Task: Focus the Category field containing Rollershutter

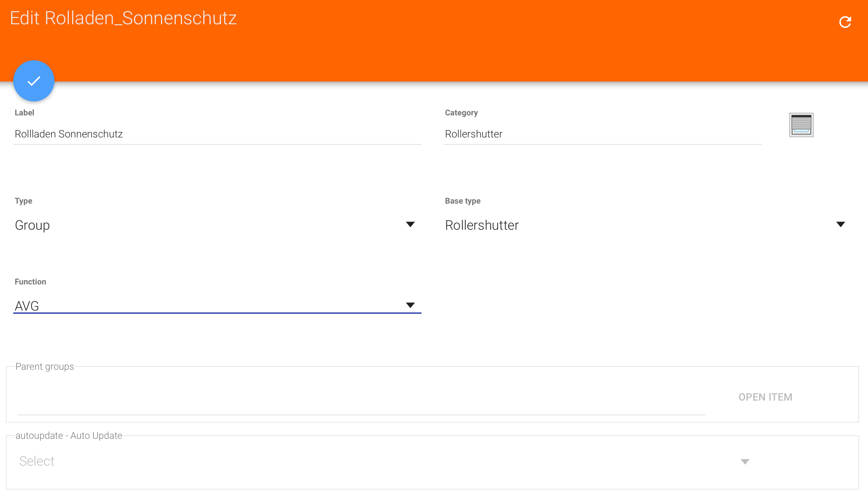Action: (602, 134)
